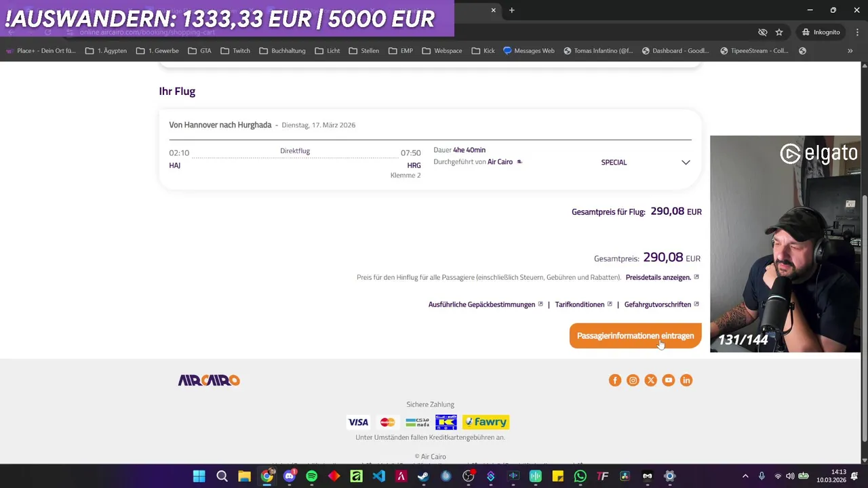Open Air Cairo Facebook page icon
868x488 pixels.
pos(615,380)
